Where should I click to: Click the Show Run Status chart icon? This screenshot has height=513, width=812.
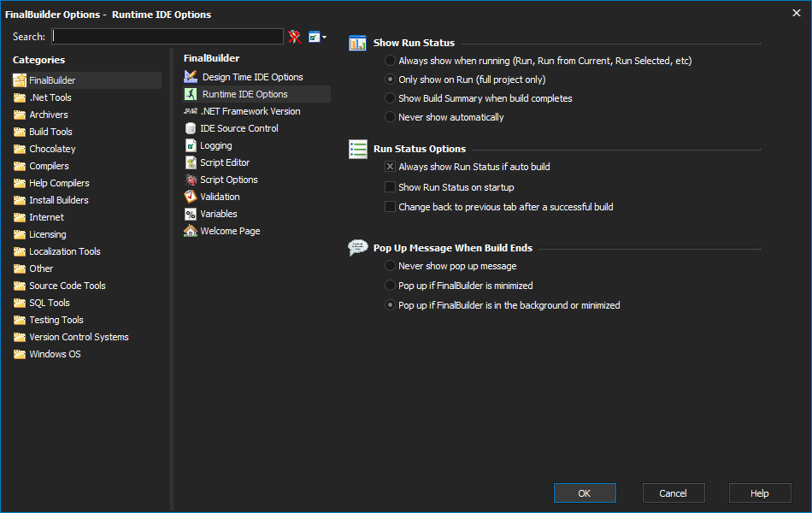coord(357,43)
